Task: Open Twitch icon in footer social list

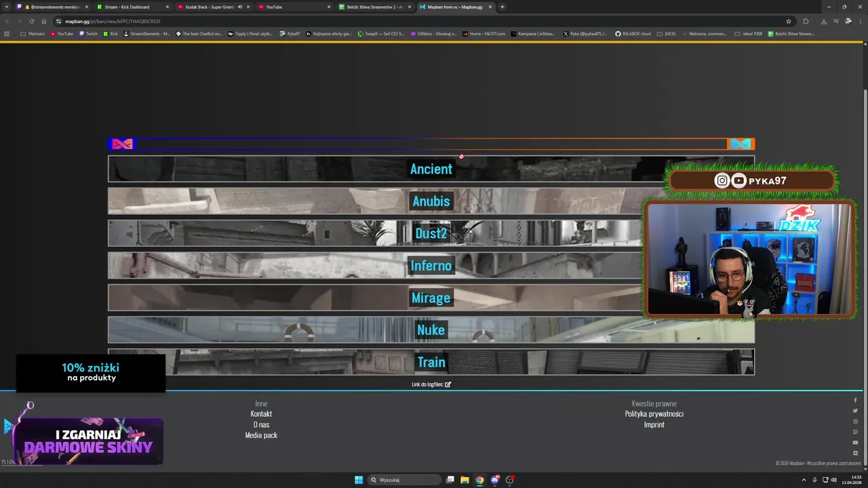Action: click(x=855, y=432)
